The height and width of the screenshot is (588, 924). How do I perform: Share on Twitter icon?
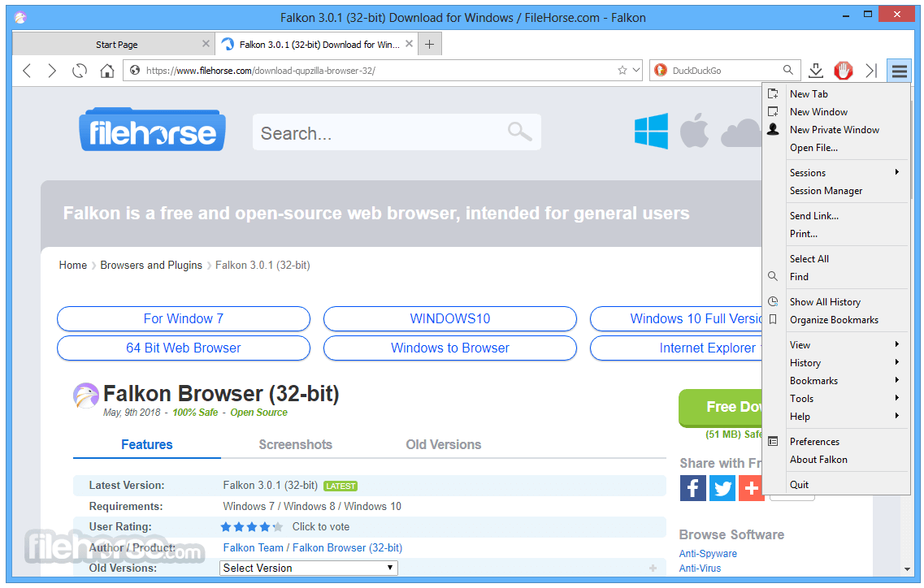pos(722,488)
